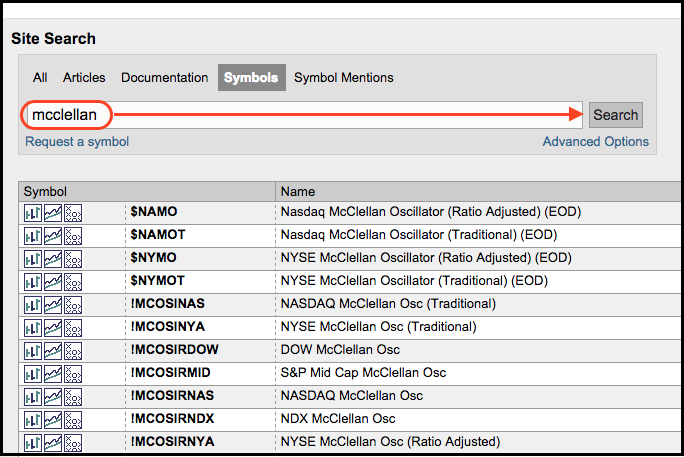Open SharpChart icon for $NYMO
684x457 pixels.
[33, 259]
